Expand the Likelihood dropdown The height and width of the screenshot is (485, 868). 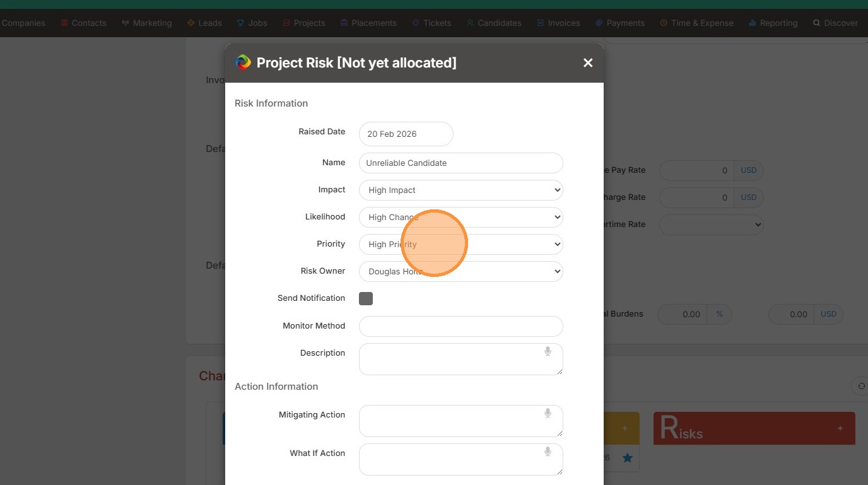point(460,217)
